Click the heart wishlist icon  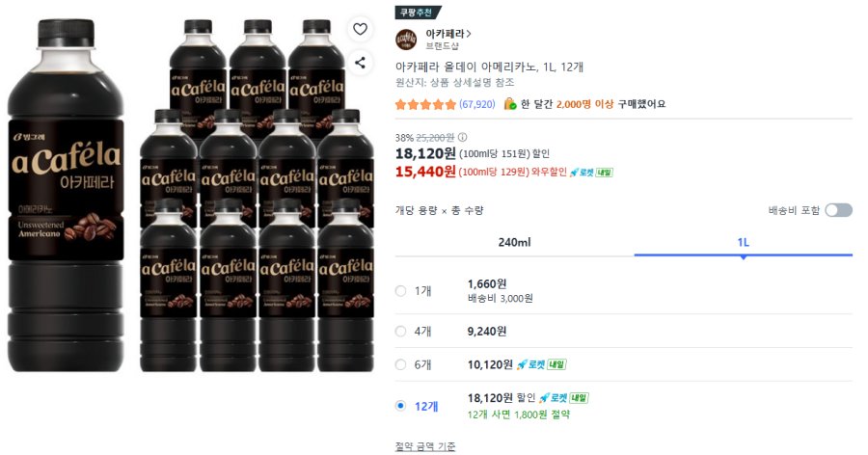pos(360,29)
